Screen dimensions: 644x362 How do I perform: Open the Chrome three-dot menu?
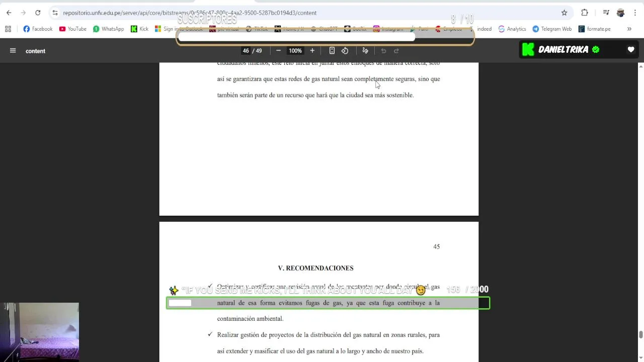(x=635, y=13)
